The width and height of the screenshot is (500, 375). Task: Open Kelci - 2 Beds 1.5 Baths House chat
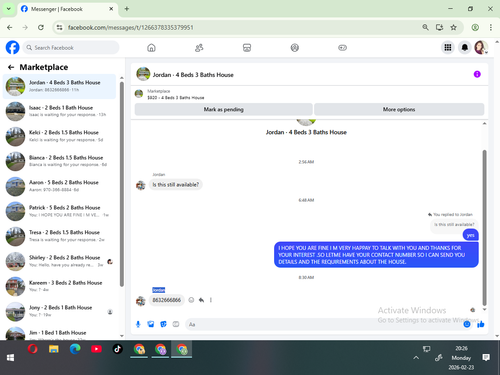coord(59,136)
